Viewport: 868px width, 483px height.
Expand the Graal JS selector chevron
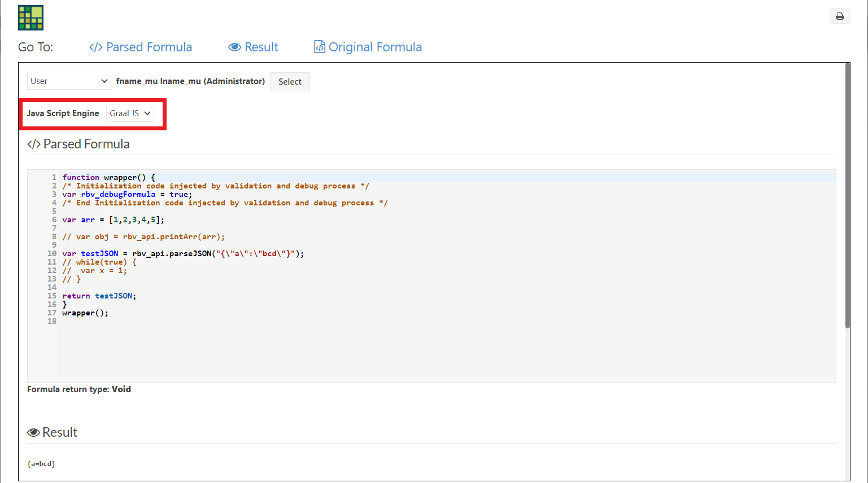point(147,113)
